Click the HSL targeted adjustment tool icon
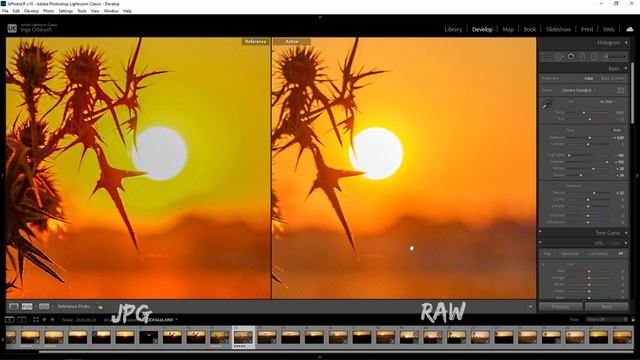 tap(544, 264)
